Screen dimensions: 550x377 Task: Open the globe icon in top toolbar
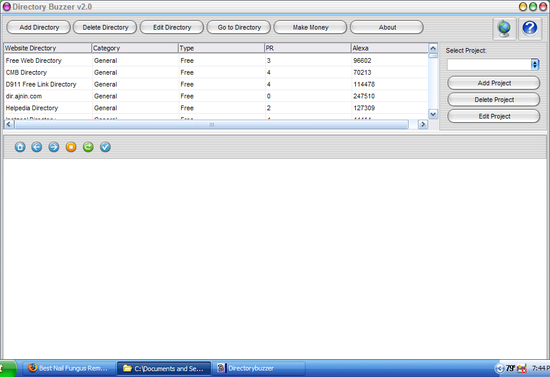tap(504, 28)
